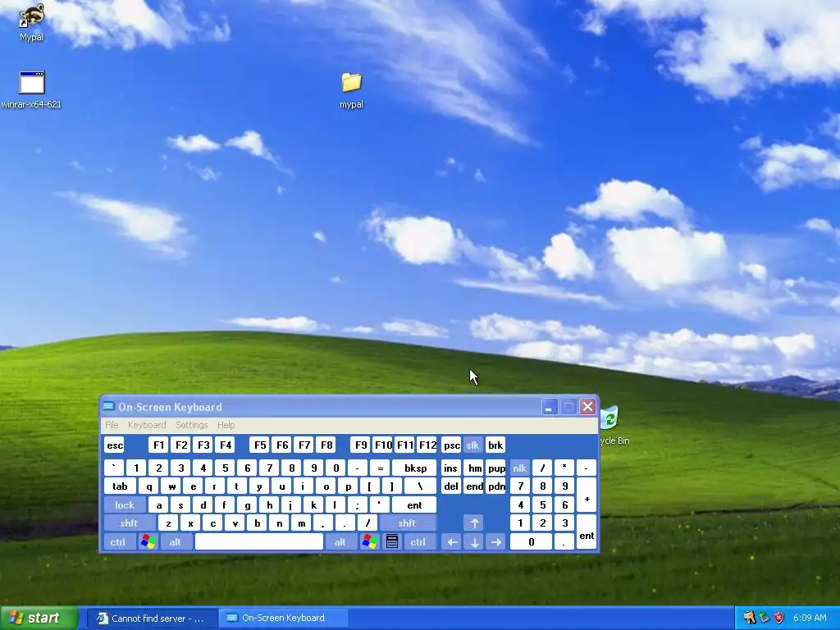
Task: Toggle the right alt key
Action: click(x=340, y=541)
